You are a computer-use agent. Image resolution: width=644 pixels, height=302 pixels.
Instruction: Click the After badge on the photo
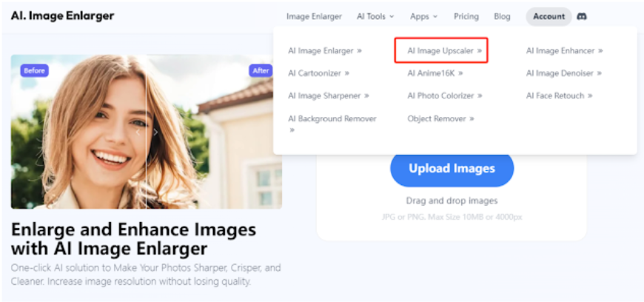pyautogui.click(x=261, y=70)
